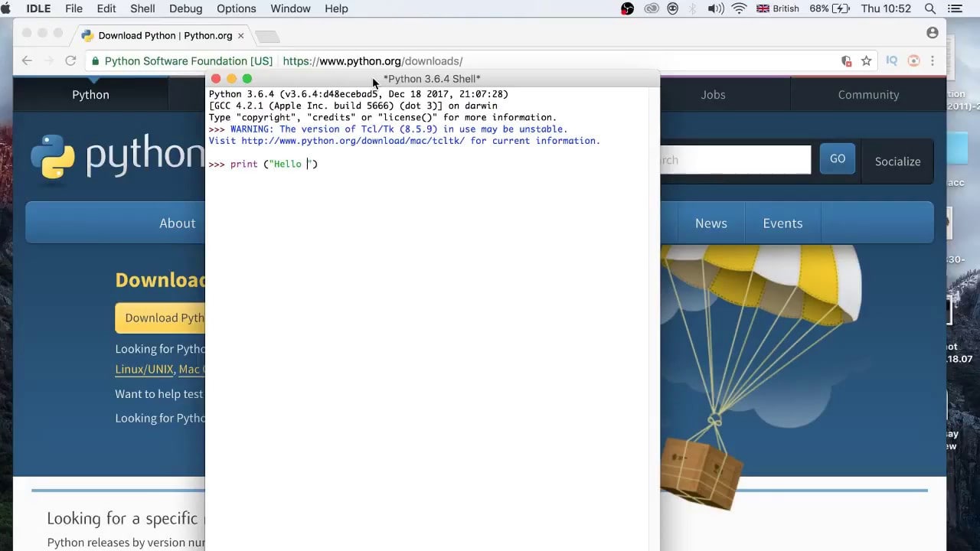Screen dimensions: 980x551
Task: Click the browser back arrow
Action: [x=27, y=60]
